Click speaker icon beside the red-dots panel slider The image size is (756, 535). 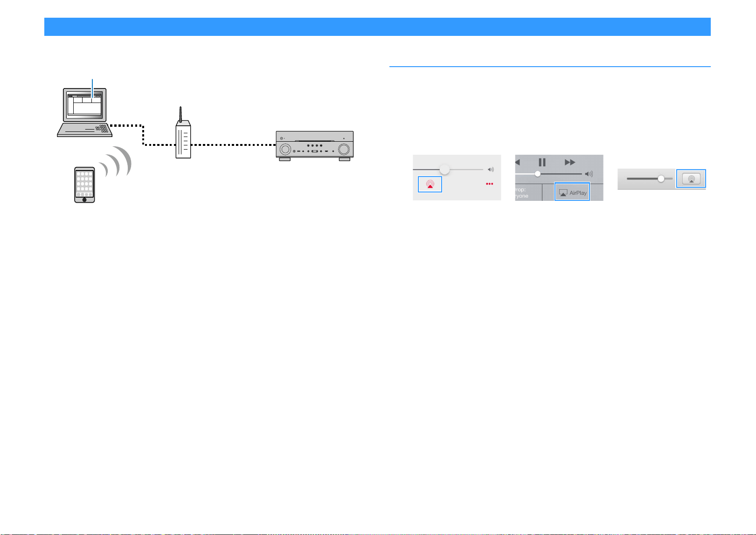pos(491,170)
